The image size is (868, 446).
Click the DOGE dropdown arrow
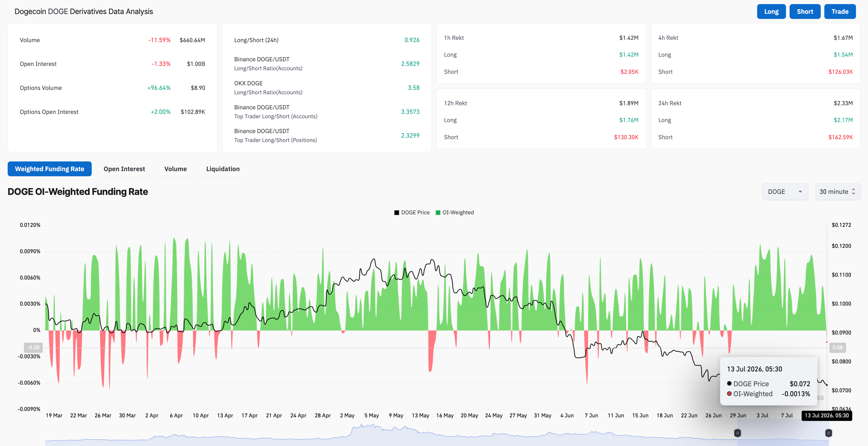coord(800,192)
